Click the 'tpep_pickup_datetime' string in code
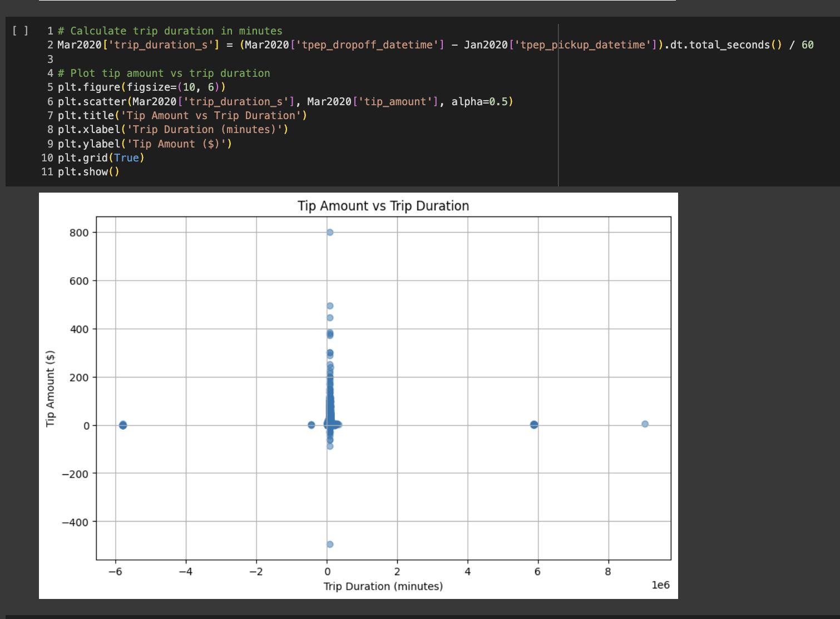This screenshot has height=619, width=840. tap(584, 45)
